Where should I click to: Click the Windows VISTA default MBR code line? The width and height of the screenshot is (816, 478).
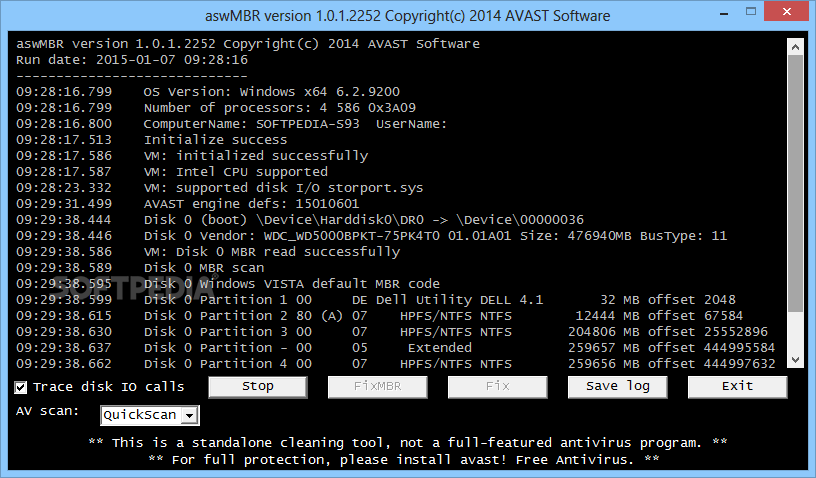pyautogui.click(x=228, y=284)
